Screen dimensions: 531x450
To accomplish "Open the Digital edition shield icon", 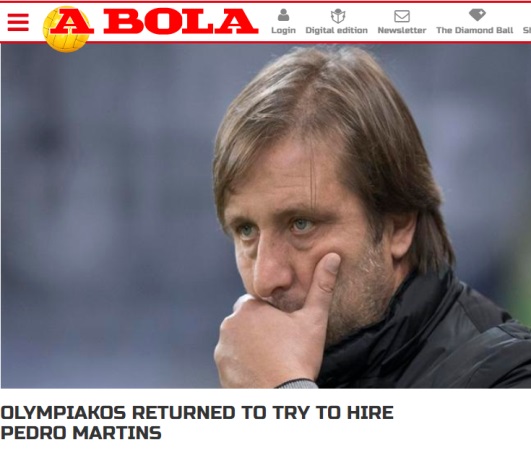I will tap(338, 16).
